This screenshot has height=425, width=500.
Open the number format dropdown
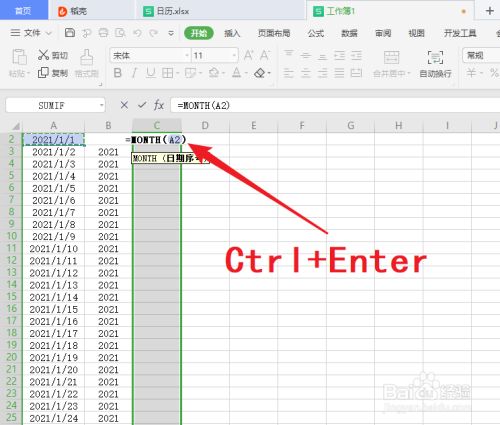(481, 55)
